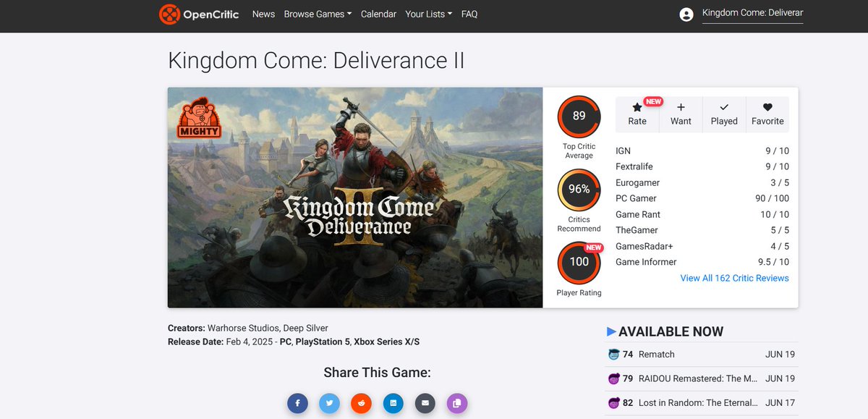Click the rating icon beside RAIDOU Remastered
Viewport: 868px width, 419px height.
tap(614, 378)
